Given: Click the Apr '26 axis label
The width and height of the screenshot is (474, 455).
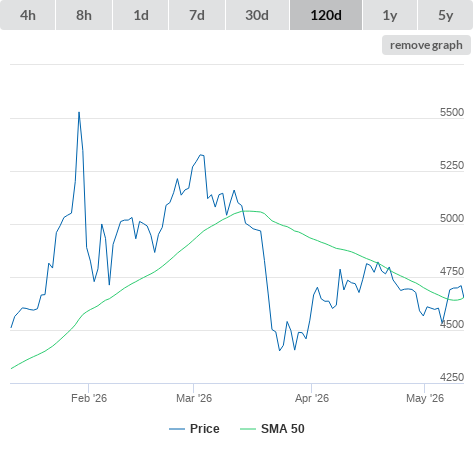Looking at the screenshot, I should point(312,398).
